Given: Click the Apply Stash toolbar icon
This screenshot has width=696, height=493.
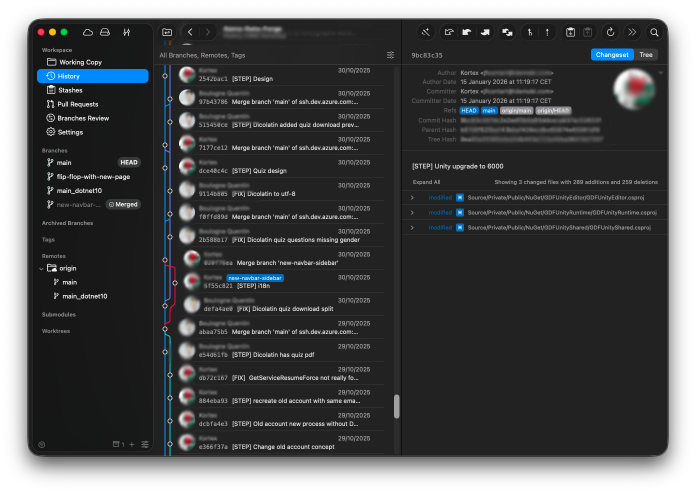Looking at the screenshot, I should [587, 32].
